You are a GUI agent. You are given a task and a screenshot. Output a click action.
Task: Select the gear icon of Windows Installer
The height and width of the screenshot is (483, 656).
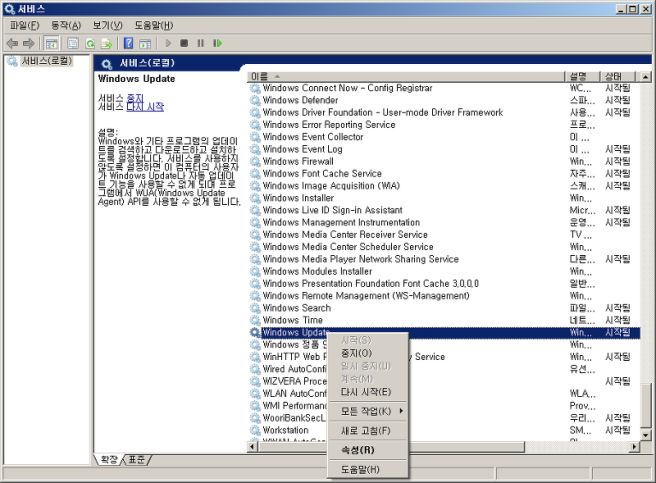coord(255,198)
